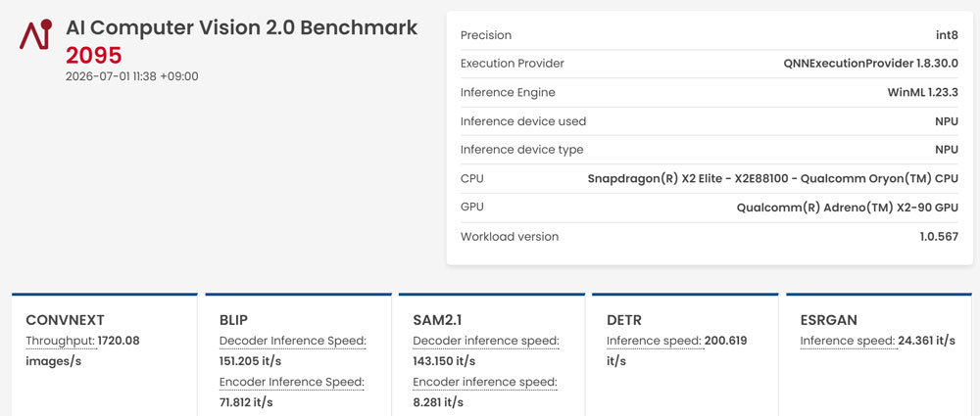Image resolution: width=980 pixels, height=416 pixels.
Task: Click SAM2.1 Encoder inference speed label
Action: pos(485,382)
